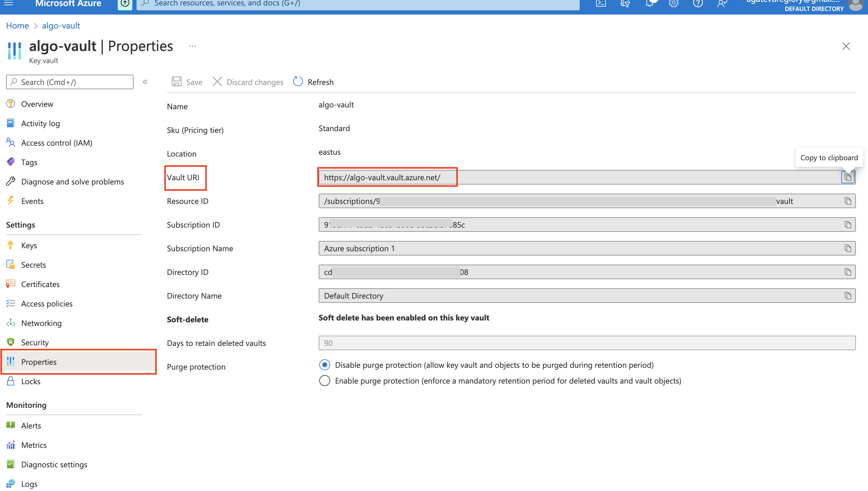Select Disable purge protection option
The image size is (868, 491).
coord(324,365)
